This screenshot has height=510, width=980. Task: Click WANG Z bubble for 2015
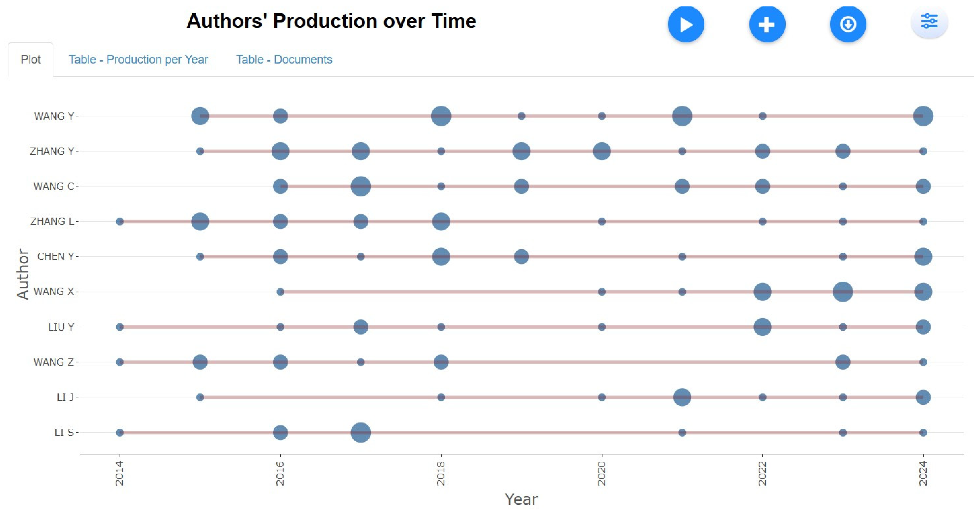click(x=200, y=362)
